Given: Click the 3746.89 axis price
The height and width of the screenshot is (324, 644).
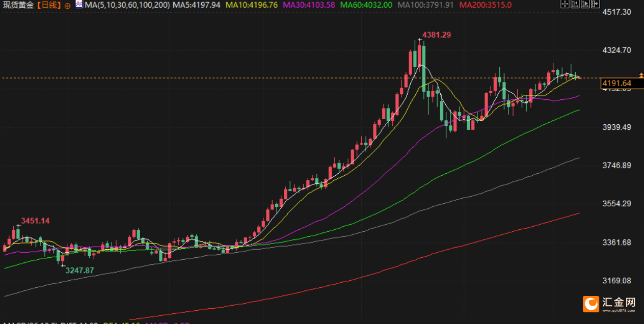Looking at the screenshot, I should [x=616, y=166].
